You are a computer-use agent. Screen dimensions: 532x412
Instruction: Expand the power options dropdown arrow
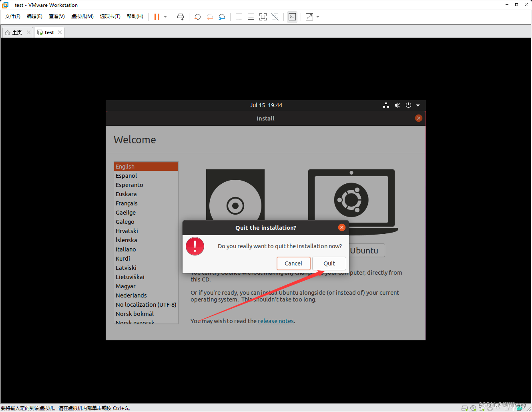click(165, 17)
